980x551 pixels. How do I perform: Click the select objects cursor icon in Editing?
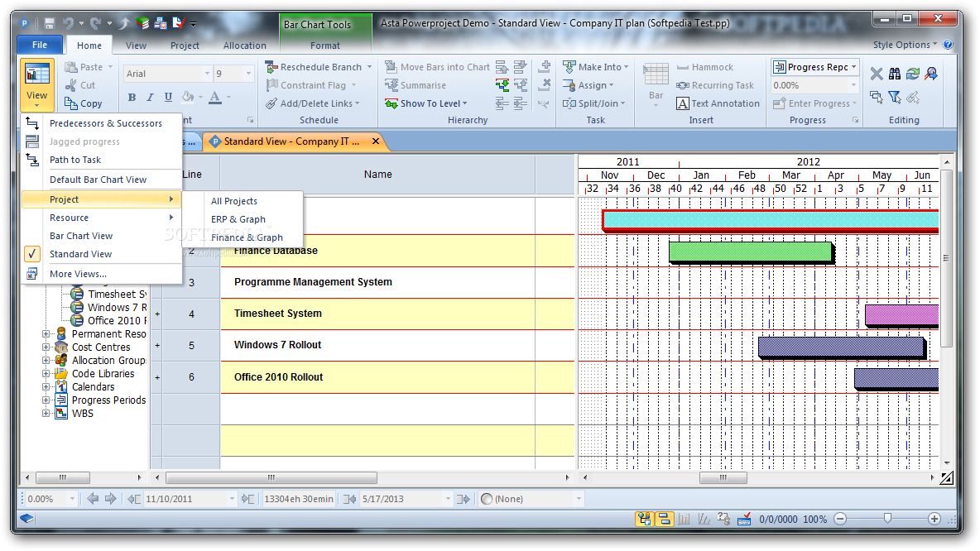(877, 97)
